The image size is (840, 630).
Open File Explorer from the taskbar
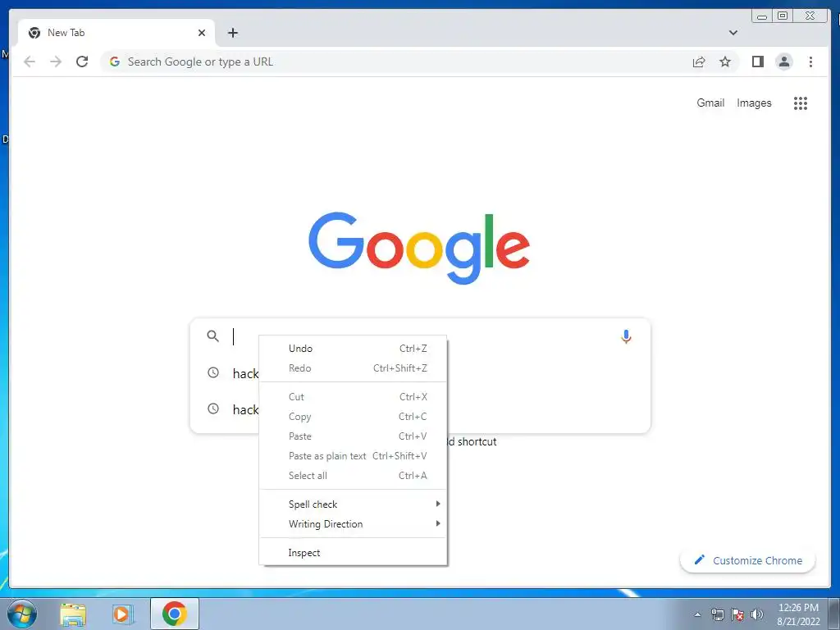coord(73,614)
